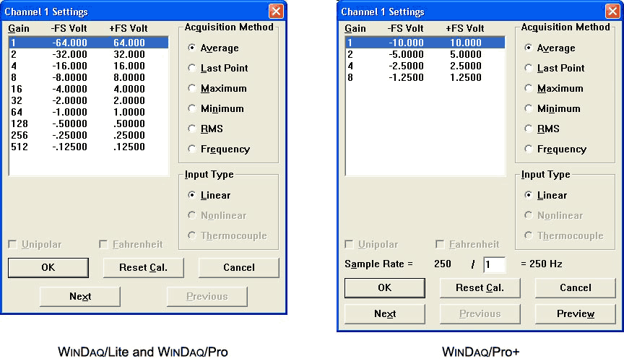Select gain 2 row with 32.000 volts
This screenshot has width=624, height=364.
[89, 54]
